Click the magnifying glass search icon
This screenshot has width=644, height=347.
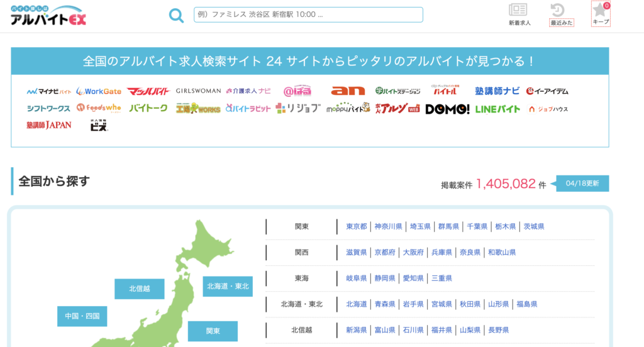coord(176,16)
